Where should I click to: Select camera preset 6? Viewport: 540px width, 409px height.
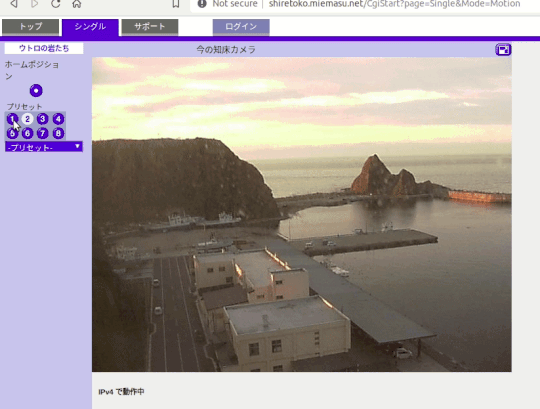click(28, 133)
